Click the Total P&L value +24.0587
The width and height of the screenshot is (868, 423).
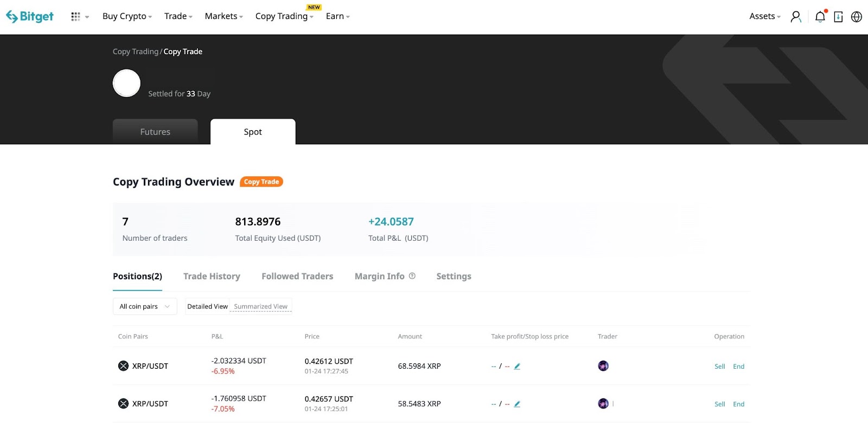[391, 222]
